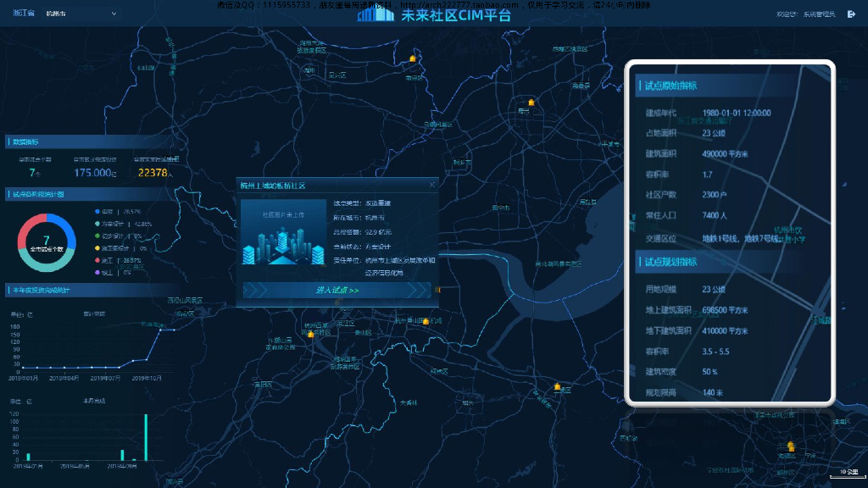Toggle the 竣工 0% legend entry
The image size is (868, 488).
coord(113,272)
